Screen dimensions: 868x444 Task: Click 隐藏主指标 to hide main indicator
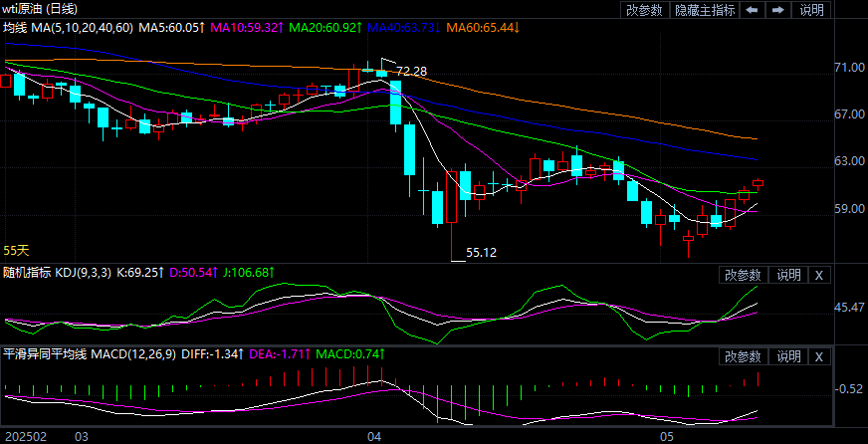[704, 9]
